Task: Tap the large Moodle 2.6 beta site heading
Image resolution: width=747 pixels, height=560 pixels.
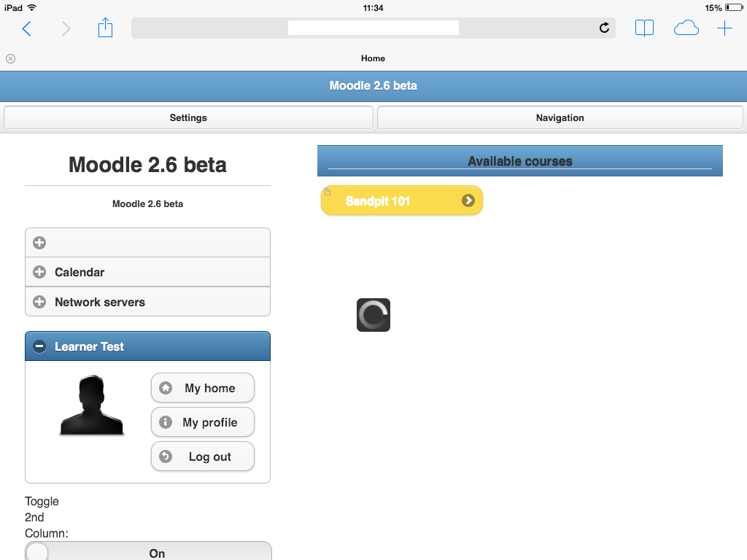Action: pyautogui.click(x=147, y=165)
